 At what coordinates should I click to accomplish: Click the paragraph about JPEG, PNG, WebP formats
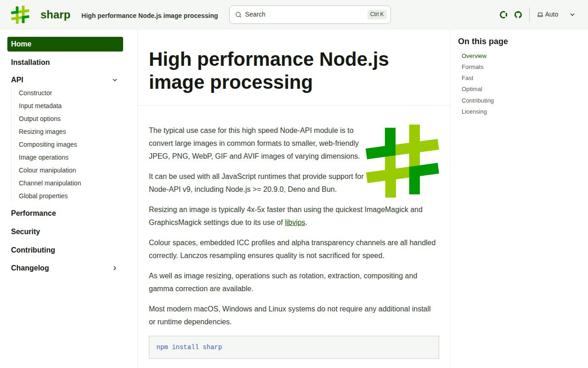point(254,144)
